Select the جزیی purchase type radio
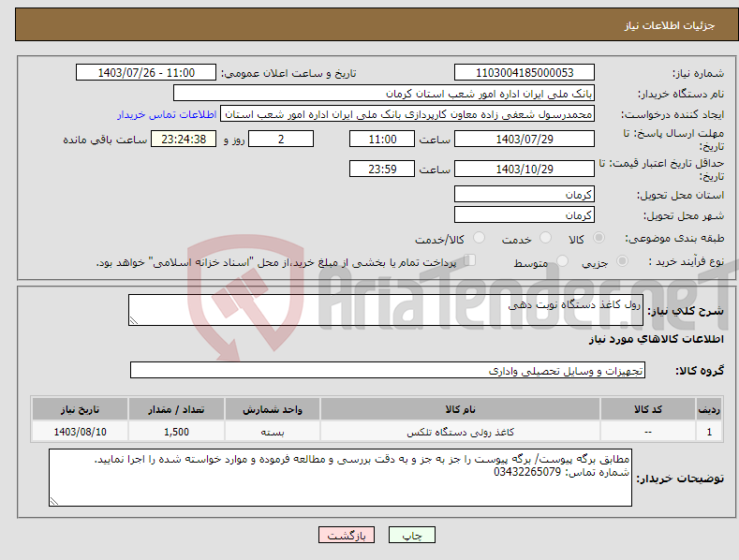Image resolution: width=739 pixels, height=560 pixels. (x=622, y=260)
